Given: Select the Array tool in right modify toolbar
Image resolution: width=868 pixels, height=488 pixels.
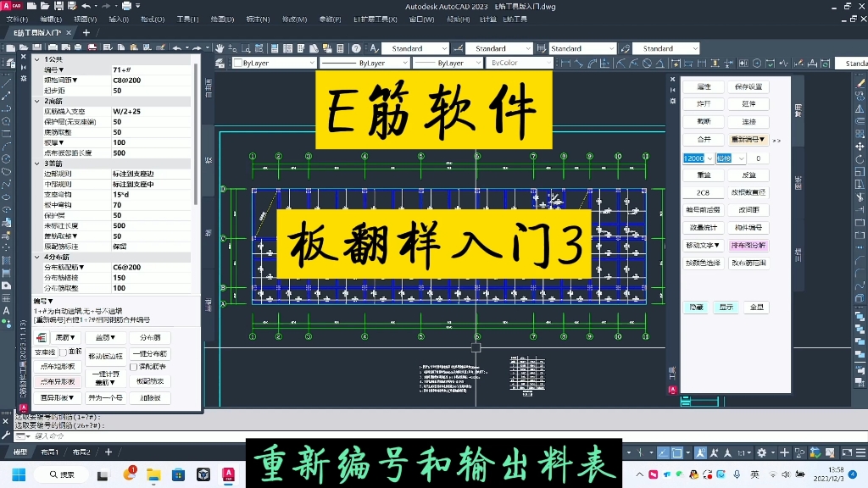Looking at the screenshot, I should [x=860, y=134].
